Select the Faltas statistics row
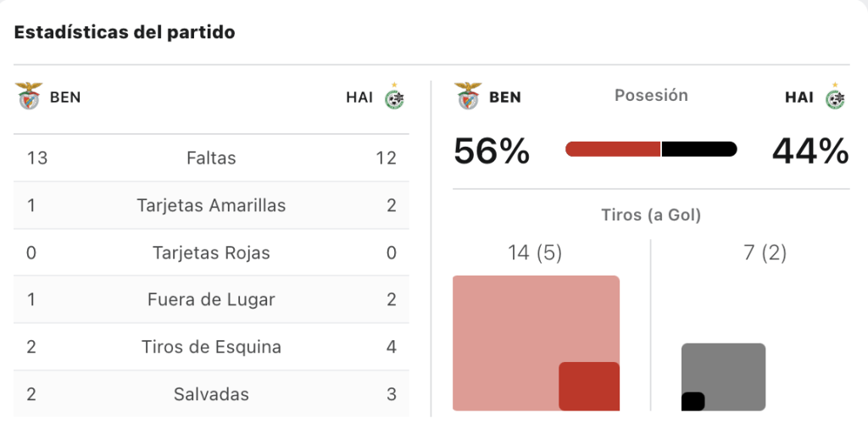 pos(211,158)
